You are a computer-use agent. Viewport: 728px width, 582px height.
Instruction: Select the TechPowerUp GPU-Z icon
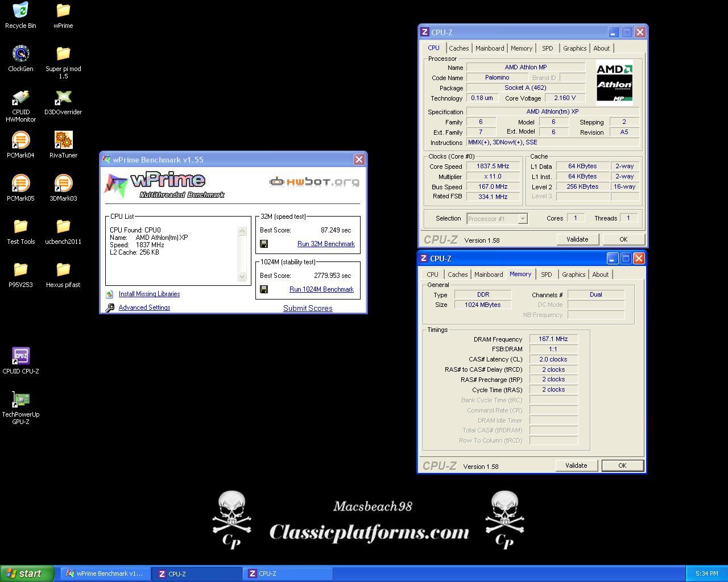tap(20, 399)
